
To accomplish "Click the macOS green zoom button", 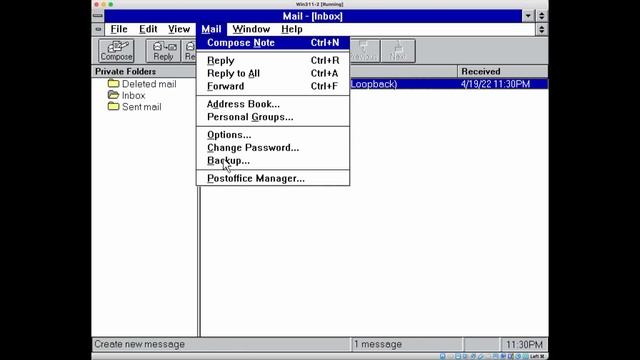I will click(x=111, y=4).
